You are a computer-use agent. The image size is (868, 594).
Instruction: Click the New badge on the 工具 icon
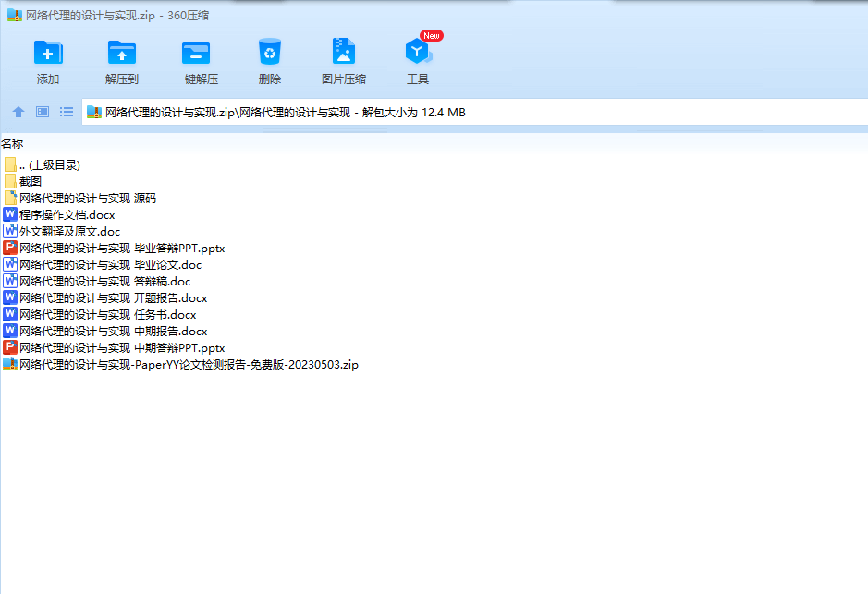tap(432, 35)
